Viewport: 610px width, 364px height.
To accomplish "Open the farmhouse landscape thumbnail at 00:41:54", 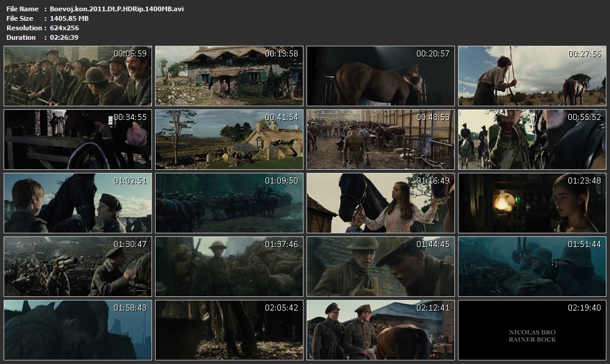I will coord(229,140).
